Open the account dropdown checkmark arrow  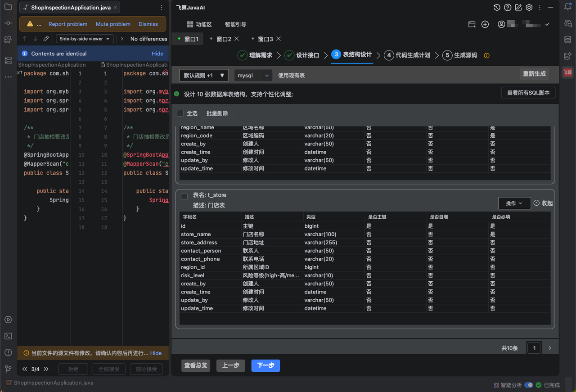point(547,24)
